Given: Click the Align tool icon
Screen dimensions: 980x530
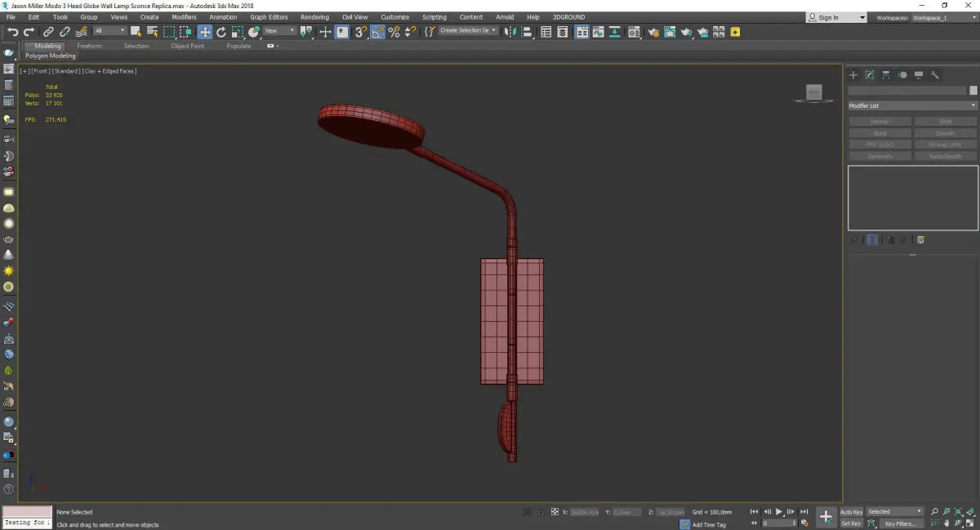Looking at the screenshot, I should tap(526, 32).
